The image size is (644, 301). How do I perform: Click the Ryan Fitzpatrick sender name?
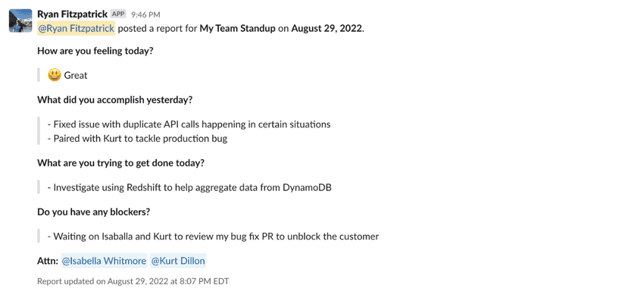coord(72,14)
